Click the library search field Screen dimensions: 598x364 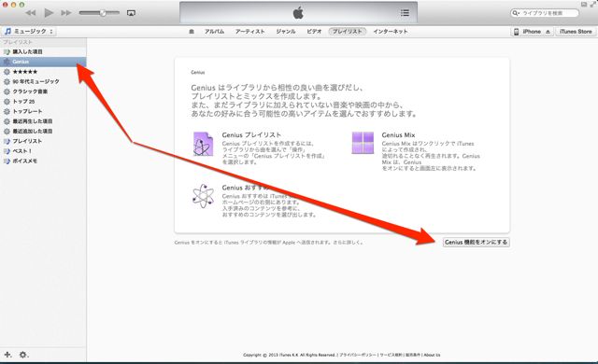(x=545, y=13)
